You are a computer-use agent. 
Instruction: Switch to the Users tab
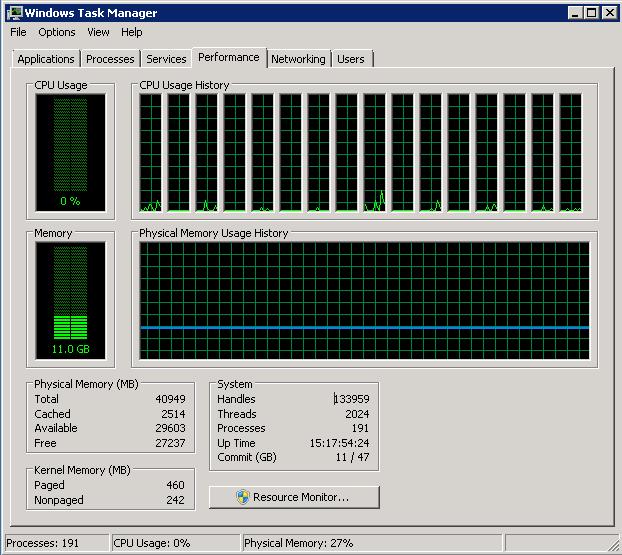click(351, 59)
